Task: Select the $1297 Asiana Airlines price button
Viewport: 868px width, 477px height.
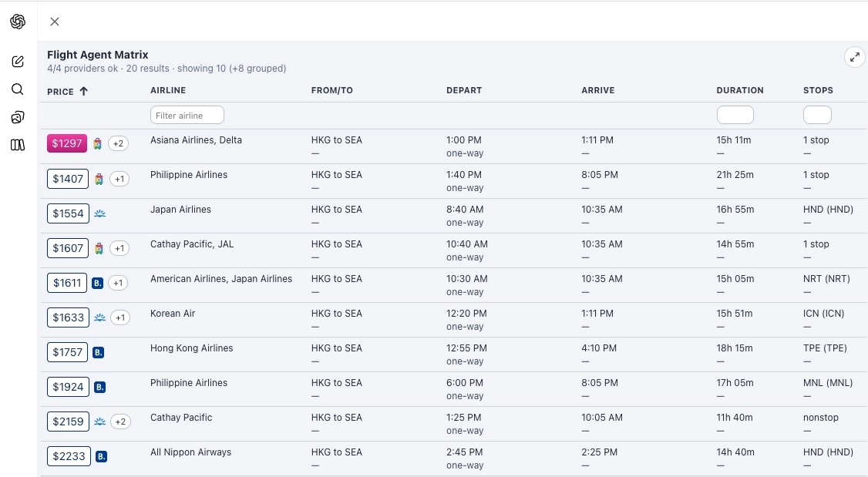Action: [x=66, y=143]
